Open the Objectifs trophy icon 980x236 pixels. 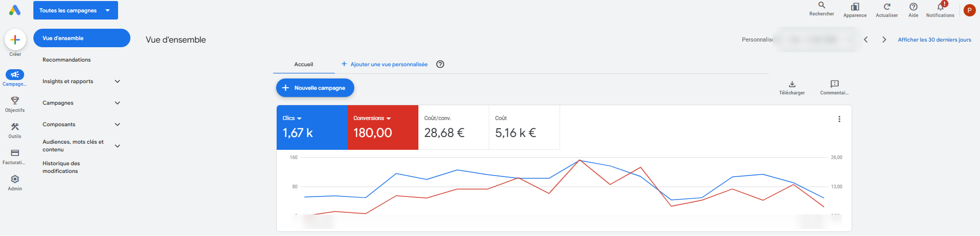(x=15, y=101)
